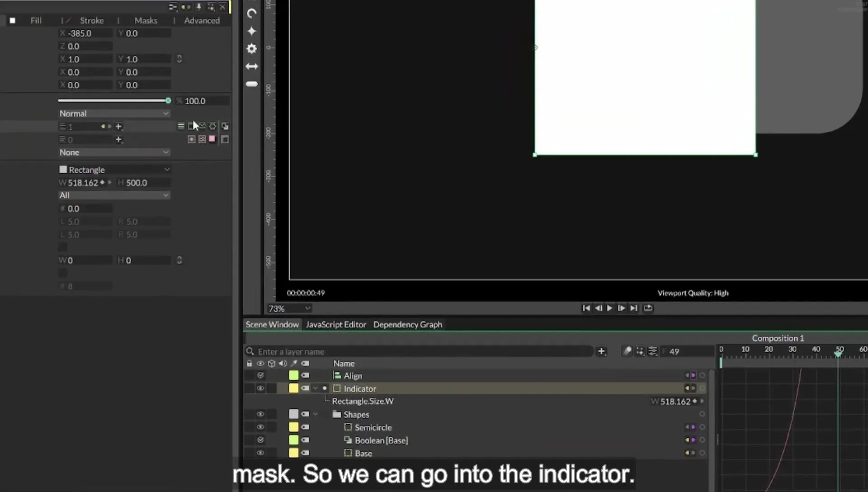
Task: Click the plus beside the deformer count 1
Action: [x=119, y=127]
